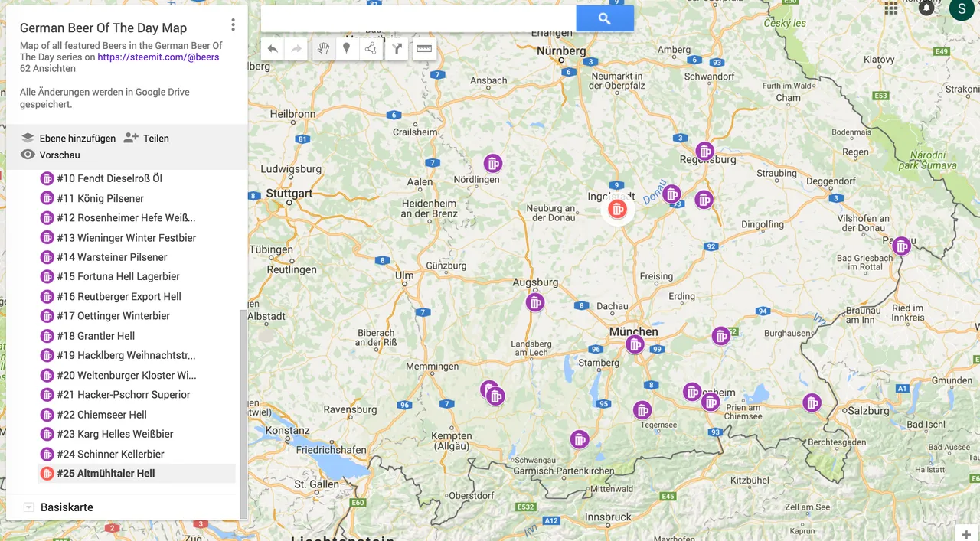This screenshot has height=541, width=980.
Task: Click red beer icon beside #25 Altmühltaler Hell
Action: (47, 473)
